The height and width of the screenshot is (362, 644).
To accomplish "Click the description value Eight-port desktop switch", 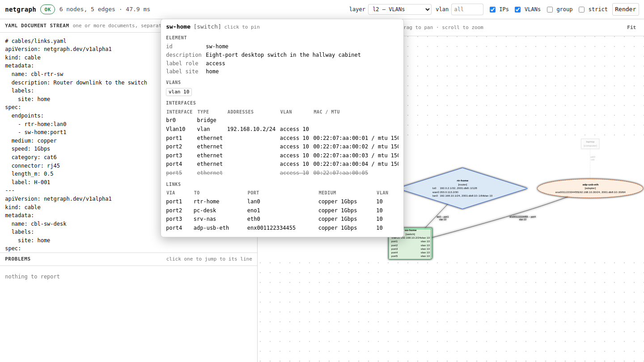I will coord(283,55).
